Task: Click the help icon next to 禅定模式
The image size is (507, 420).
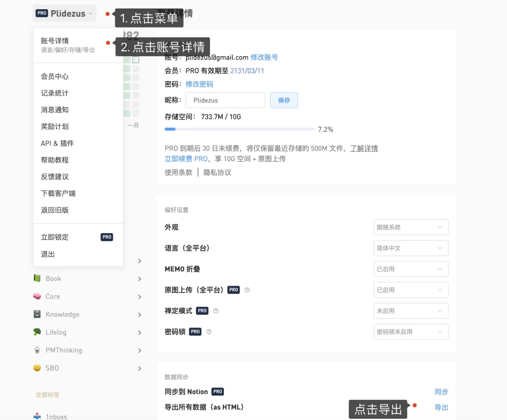Action: [x=215, y=311]
